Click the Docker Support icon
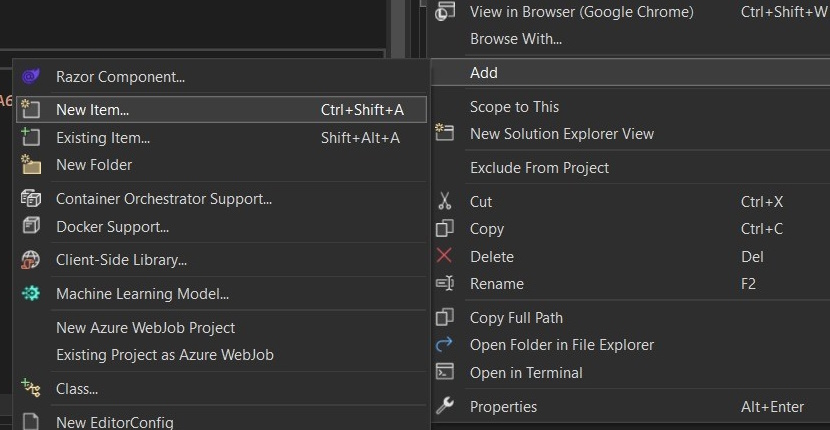 (x=31, y=227)
